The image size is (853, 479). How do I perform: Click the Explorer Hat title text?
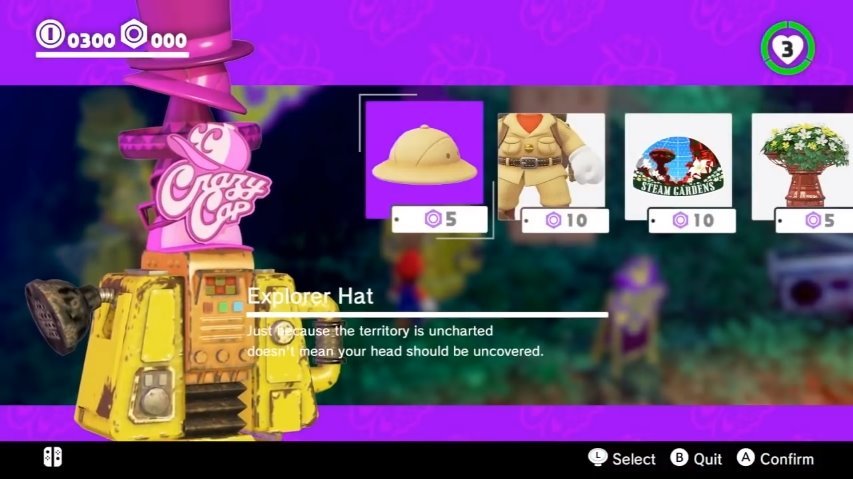(x=311, y=296)
